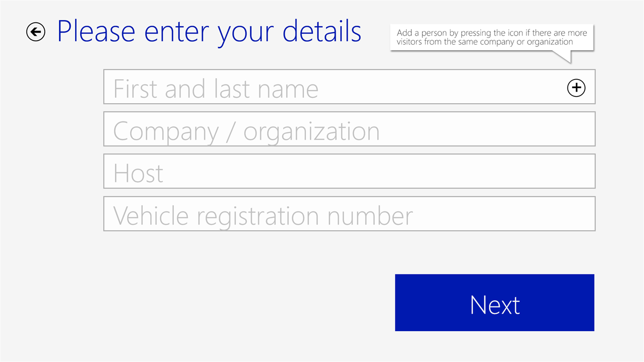644x362 pixels.
Task: Proceed to the next step with Next
Action: tap(494, 303)
